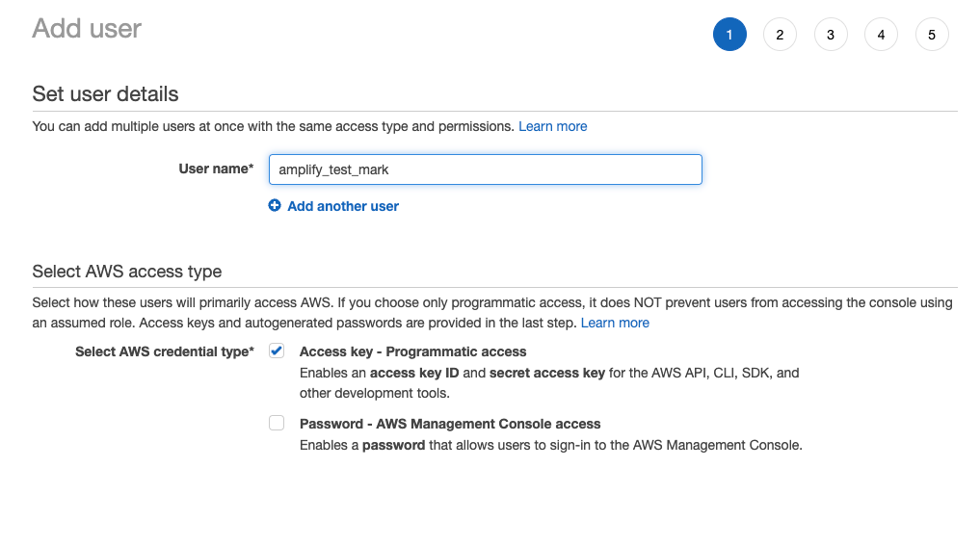Click the User name* field label

click(x=216, y=169)
